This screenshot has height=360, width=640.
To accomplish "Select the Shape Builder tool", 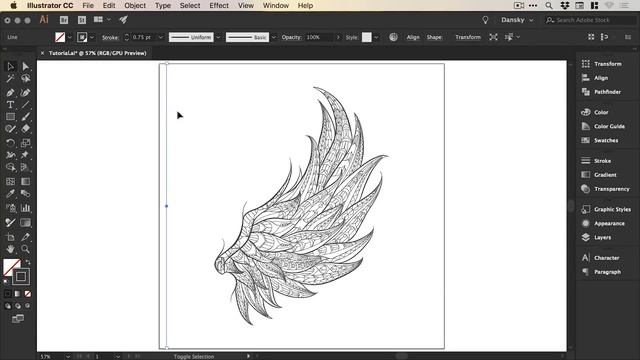I will point(10,167).
